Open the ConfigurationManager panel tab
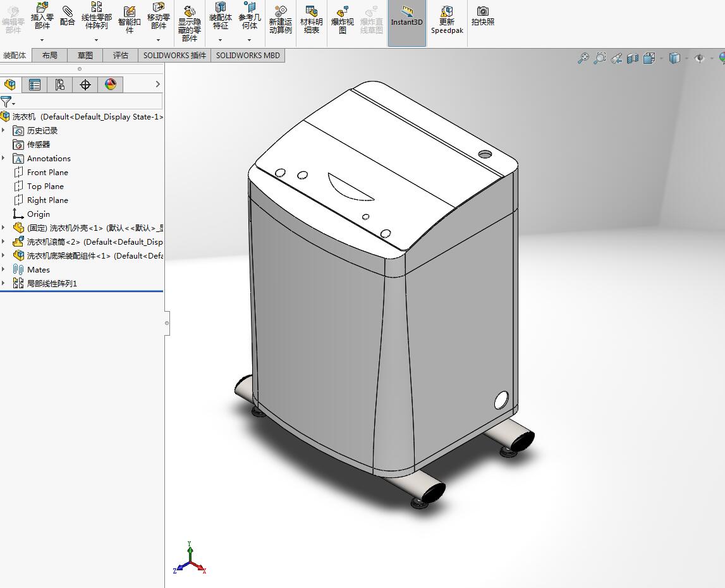The image size is (725, 588). (60, 85)
